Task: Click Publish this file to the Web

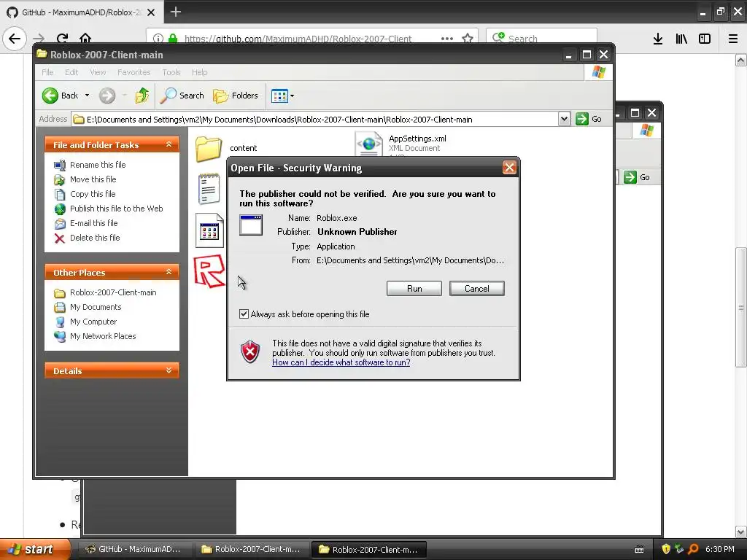Action: [116, 209]
